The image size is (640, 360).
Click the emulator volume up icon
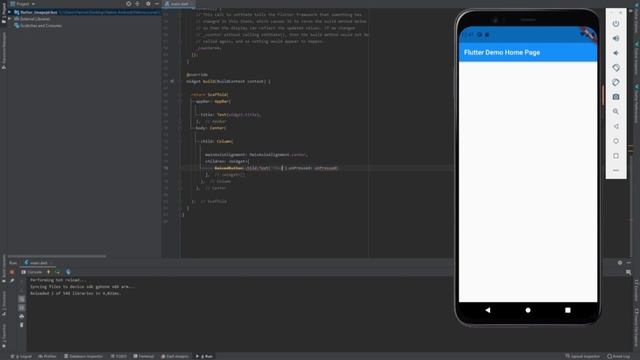616,38
